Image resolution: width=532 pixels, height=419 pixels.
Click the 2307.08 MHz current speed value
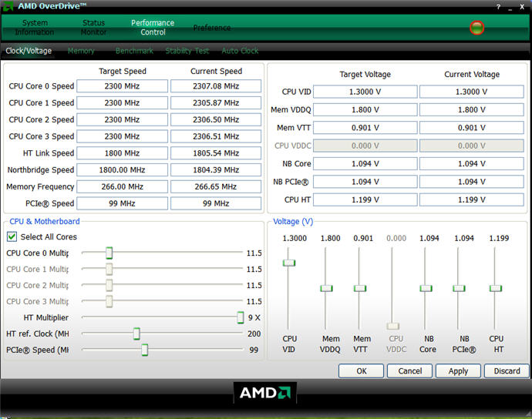216,86
